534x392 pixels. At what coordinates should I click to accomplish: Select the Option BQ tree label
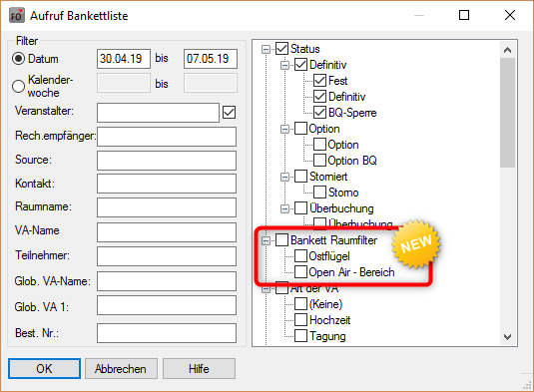click(x=352, y=161)
